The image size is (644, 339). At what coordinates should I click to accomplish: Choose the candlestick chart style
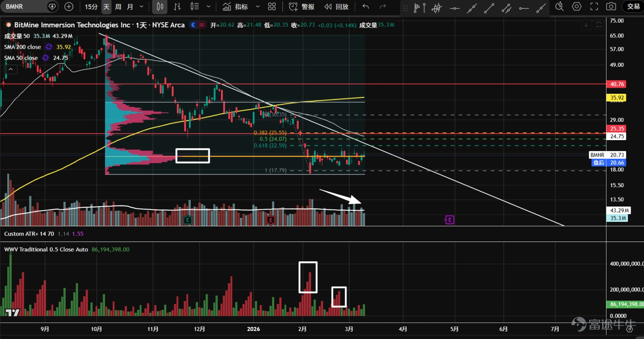click(x=160, y=6)
